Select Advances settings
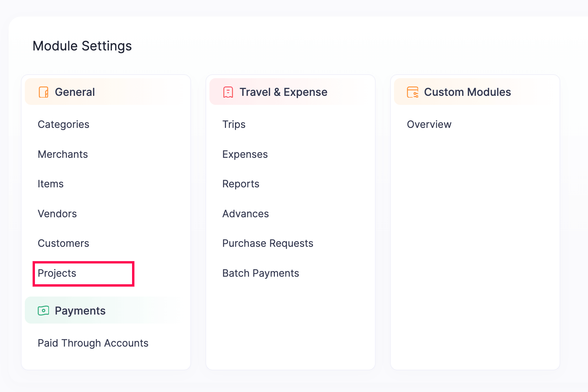The height and width of the screenshot is (392, 588). pos(245,214)
